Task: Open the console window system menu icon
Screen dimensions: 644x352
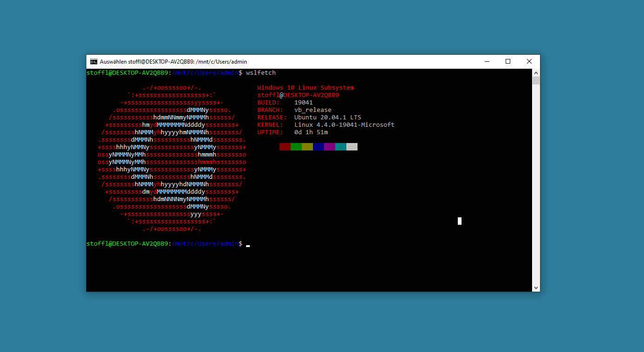Action: pos(93,61)
